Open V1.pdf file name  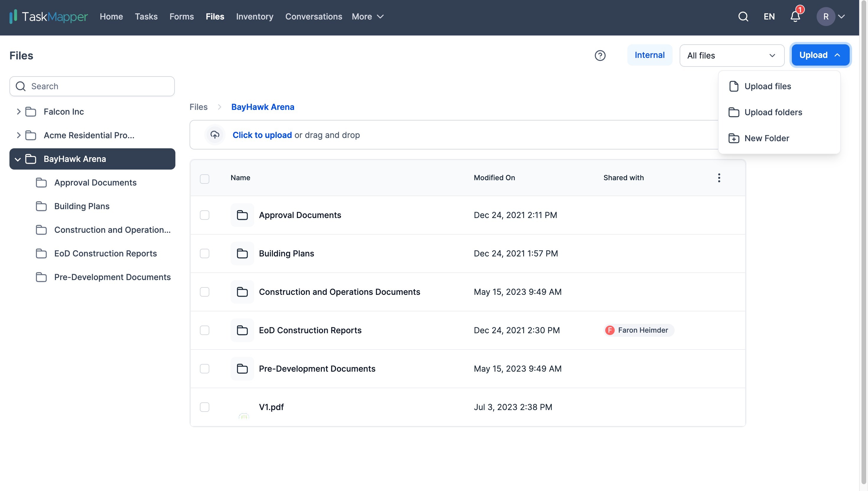coord(271,407)
